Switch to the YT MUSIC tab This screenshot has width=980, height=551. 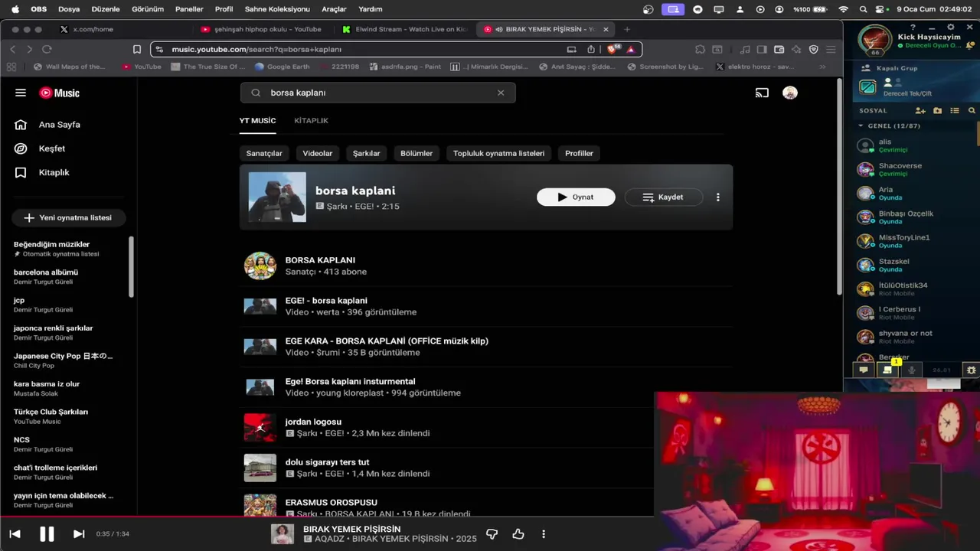pyautogui.click(x=257, y=121)
